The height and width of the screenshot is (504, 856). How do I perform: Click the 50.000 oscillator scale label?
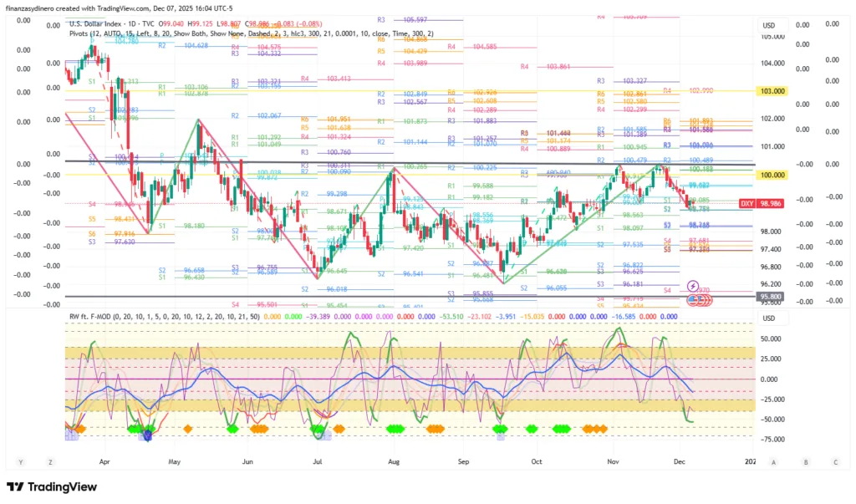(770, 339)
